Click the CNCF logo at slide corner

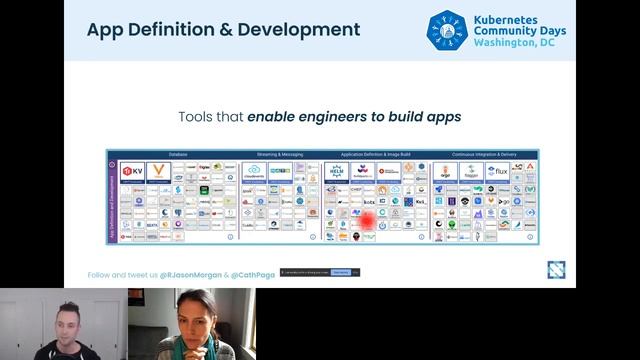[x=556, y=270]
